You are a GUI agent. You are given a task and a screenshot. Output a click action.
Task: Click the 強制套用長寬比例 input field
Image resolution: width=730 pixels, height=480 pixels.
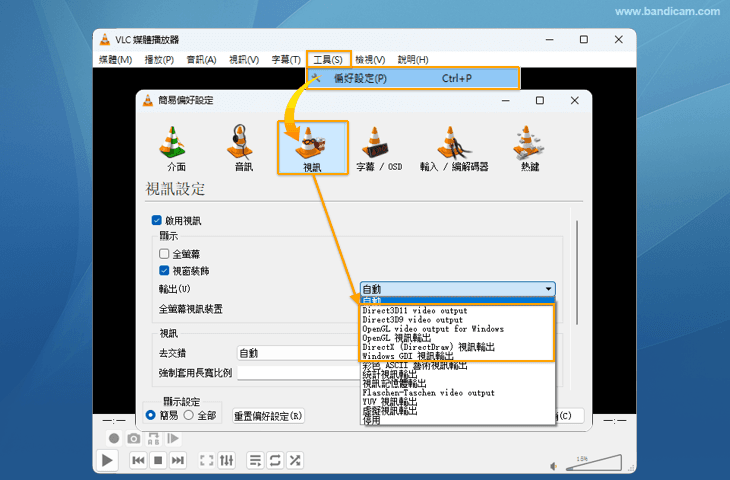(299, 372)
